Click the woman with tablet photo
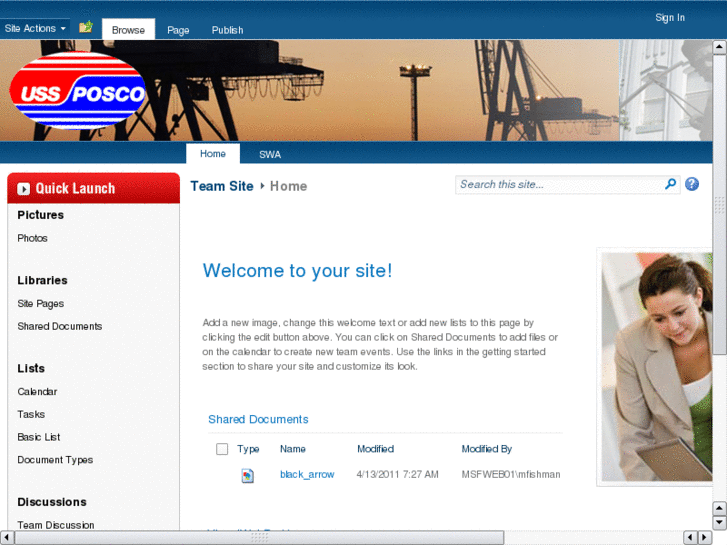Image resolution: width=727 pixels, height=545 pixels. pos(655,367)
